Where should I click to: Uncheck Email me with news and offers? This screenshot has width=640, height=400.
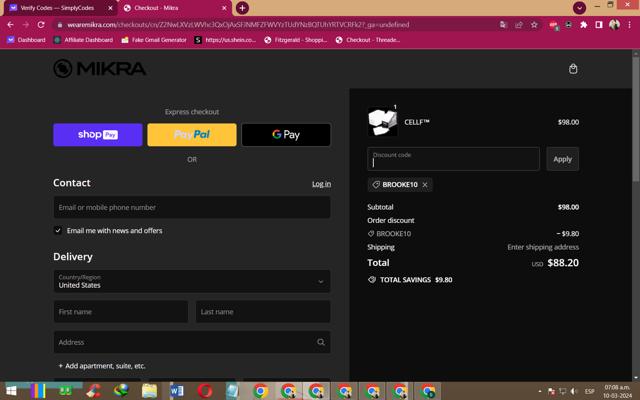coord(58,231)
